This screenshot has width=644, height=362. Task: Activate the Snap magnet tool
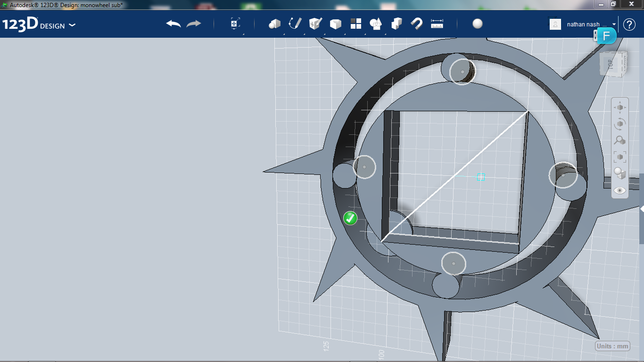point(417,24)
